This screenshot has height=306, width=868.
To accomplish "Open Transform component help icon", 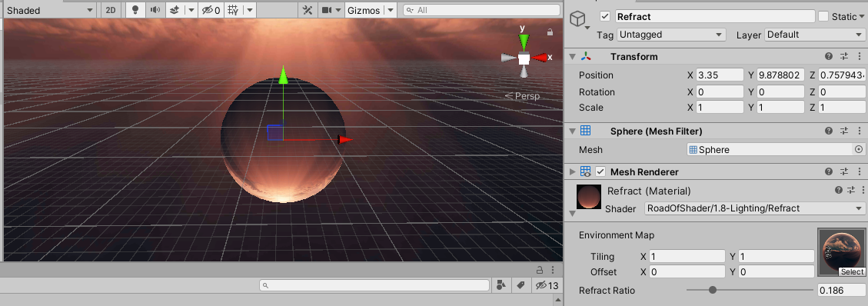I will (x=829, y=56).
